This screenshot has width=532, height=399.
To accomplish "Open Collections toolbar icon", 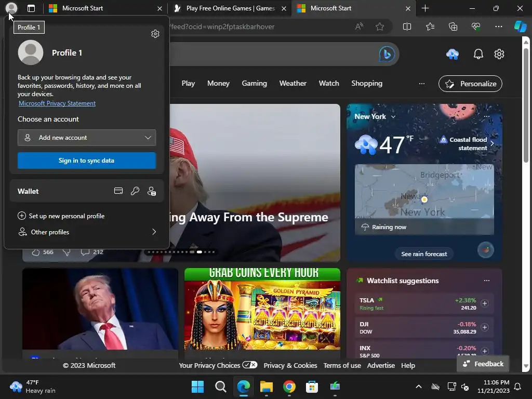I will point(453,26).
